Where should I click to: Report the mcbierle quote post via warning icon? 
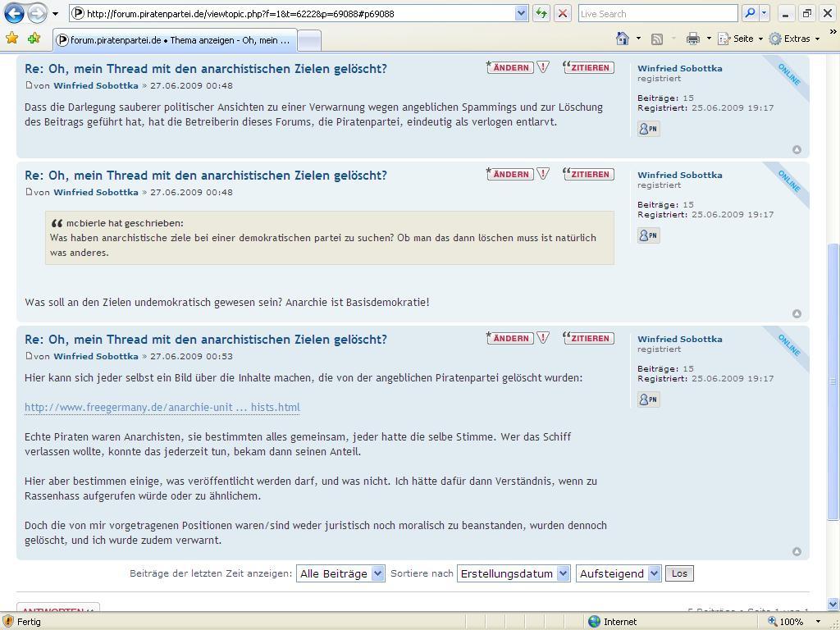coord(543,174)
